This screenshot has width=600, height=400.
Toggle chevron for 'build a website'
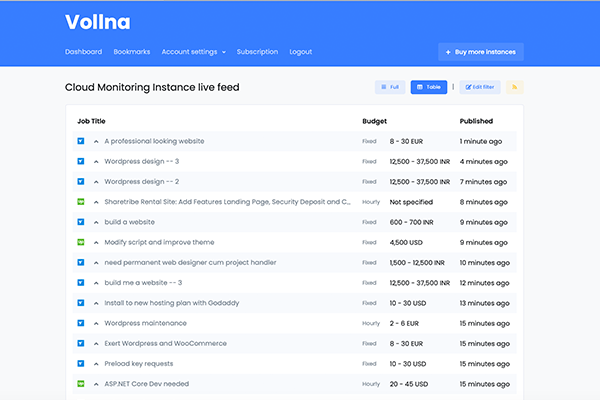coord(96,223)
